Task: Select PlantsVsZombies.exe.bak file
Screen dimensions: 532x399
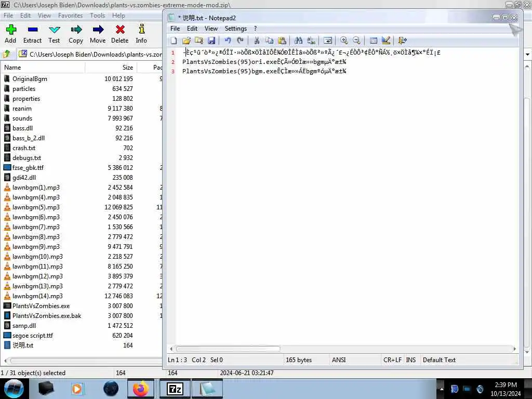Action: coord(47,316)
